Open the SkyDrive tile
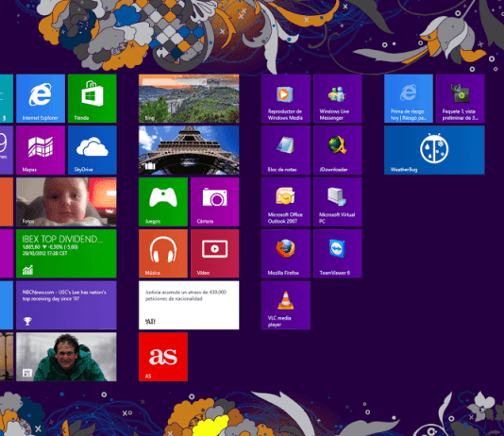Viewport: 504px width, 436px height. [x=92, y=150]
